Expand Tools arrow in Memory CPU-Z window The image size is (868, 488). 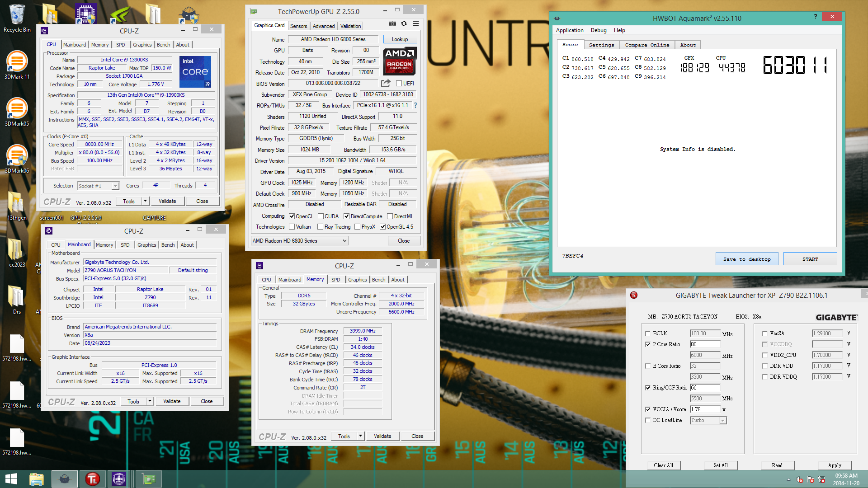pyautogui.click(x=360, y=436)
